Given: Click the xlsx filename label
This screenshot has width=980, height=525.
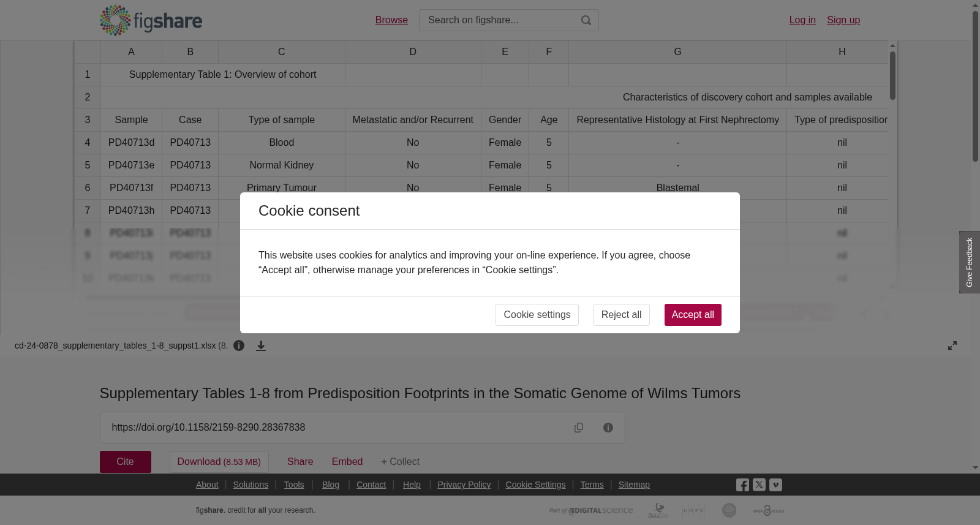Looking at the screenshot, I should (x=115, y=346).
